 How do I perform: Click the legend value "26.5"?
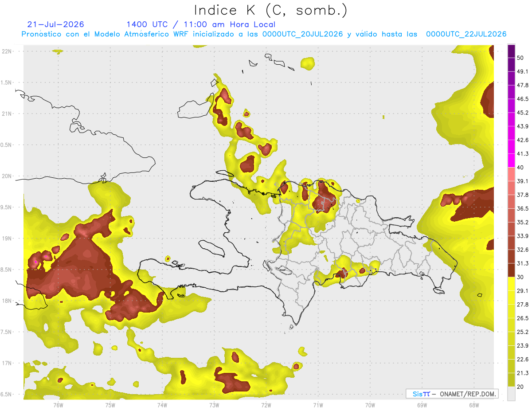[522, 318]
